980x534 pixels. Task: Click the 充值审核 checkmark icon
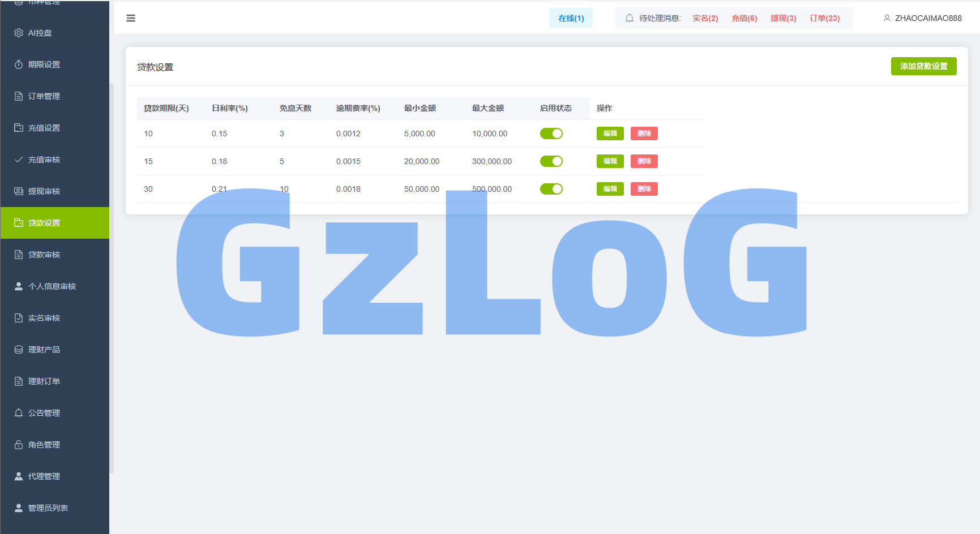(19, 160)
